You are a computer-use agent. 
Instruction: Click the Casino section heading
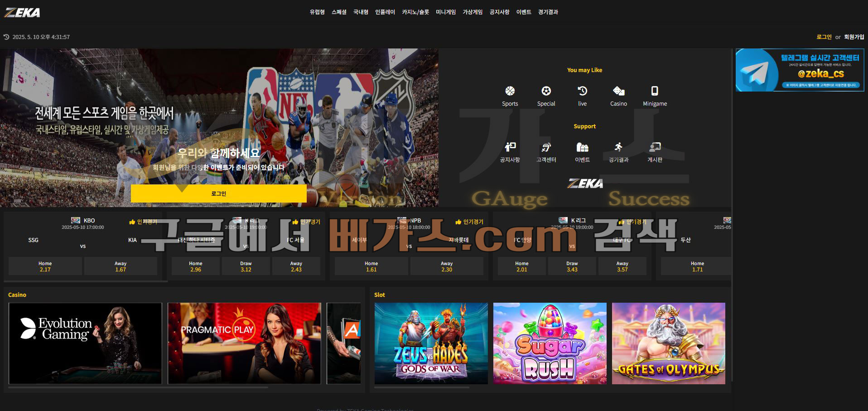click(x=17, y=295)
